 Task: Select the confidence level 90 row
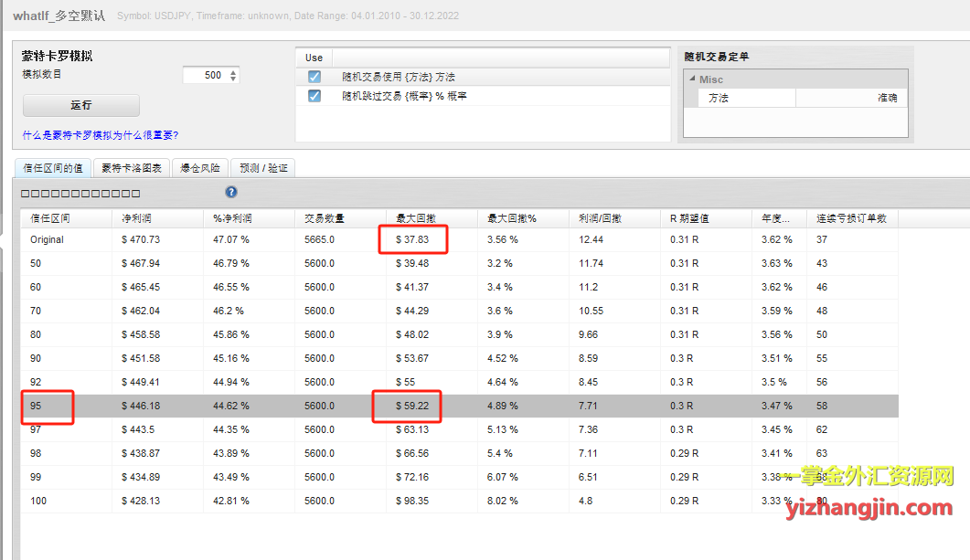point(459,358)
